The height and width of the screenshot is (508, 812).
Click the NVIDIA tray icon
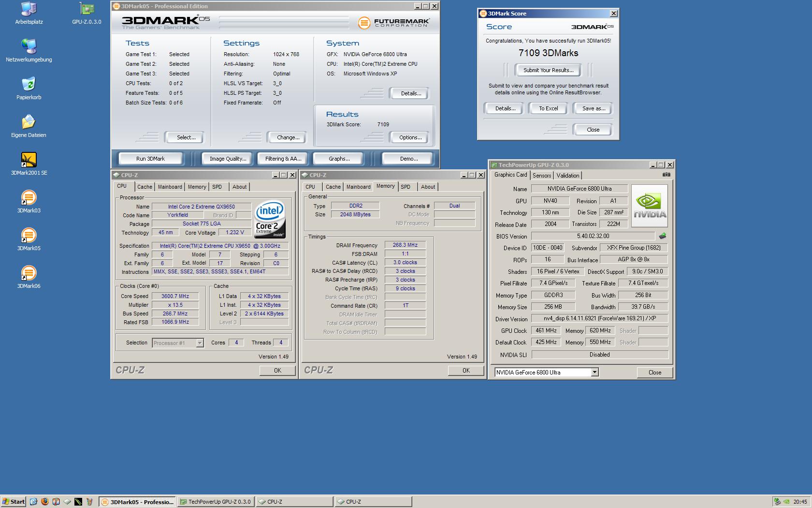(x=786, y=502)
